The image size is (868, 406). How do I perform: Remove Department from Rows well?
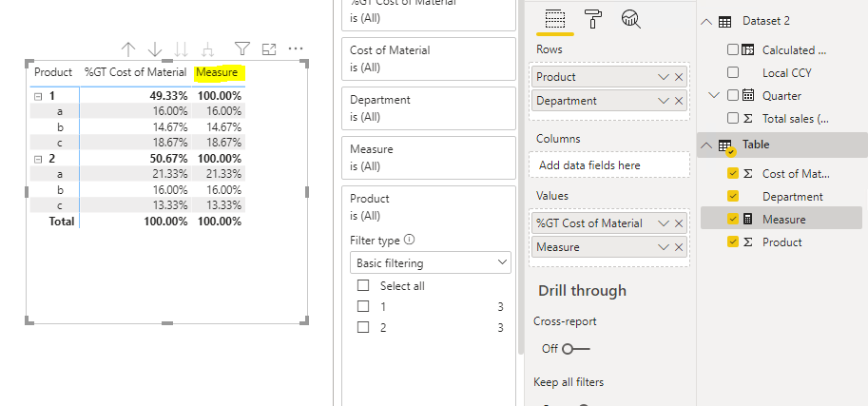pos(679,101)
